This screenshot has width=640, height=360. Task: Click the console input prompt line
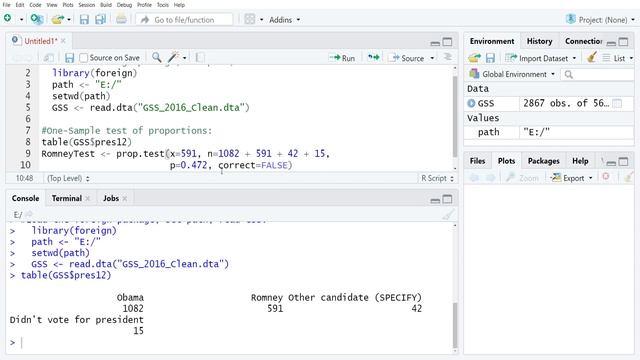[229, 342]
